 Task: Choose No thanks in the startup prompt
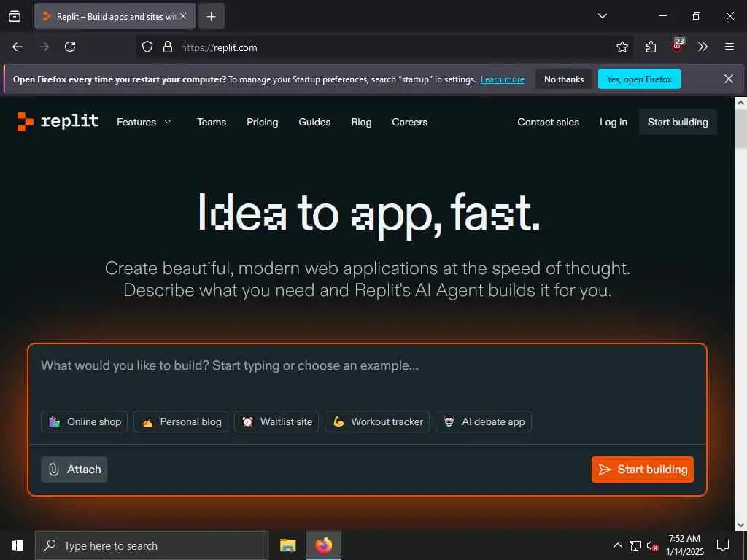564,79
